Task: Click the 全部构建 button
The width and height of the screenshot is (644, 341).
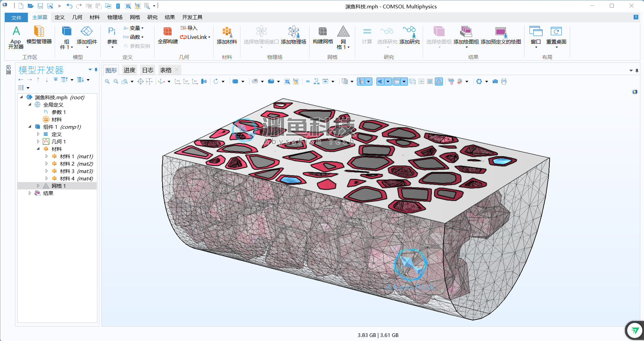Action: click(x=168, y=35)
